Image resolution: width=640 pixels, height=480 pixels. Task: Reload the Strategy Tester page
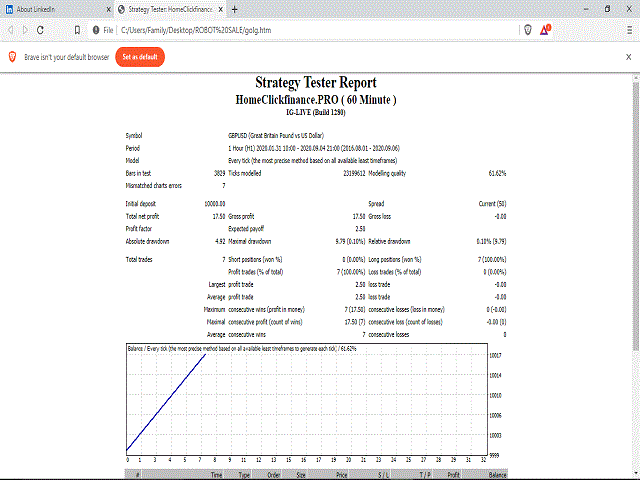click(40, 30)
